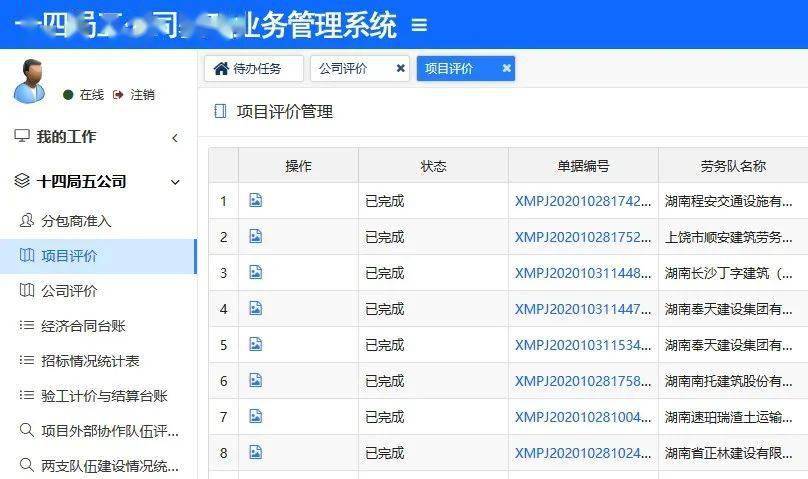Open 分包商准入 in the sidebar

click(76, 221)
